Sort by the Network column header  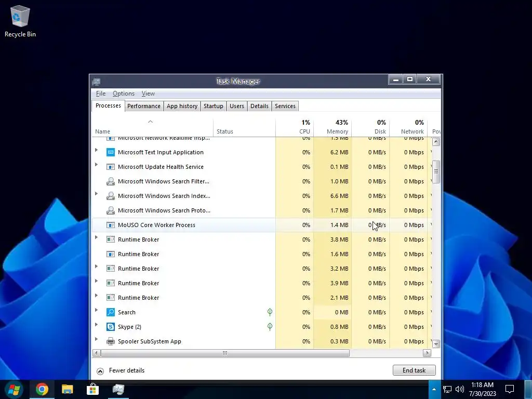(x=408, y=127)
